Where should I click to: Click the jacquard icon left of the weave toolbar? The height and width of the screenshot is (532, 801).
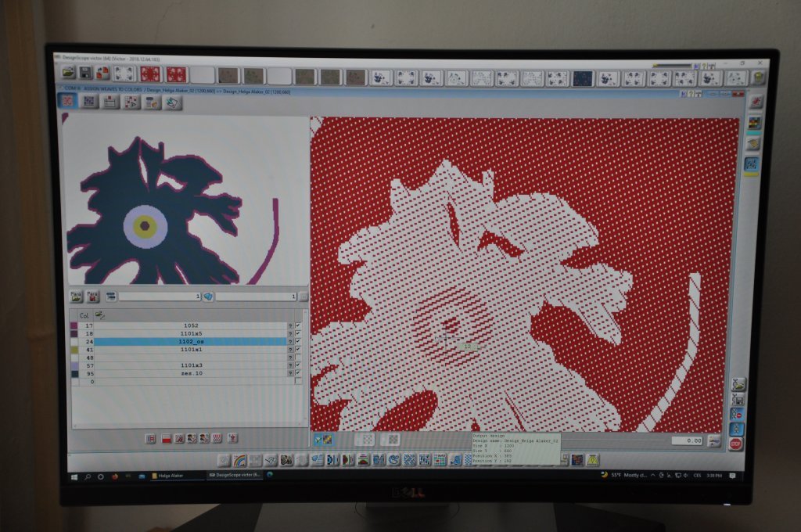click(70, 101)
